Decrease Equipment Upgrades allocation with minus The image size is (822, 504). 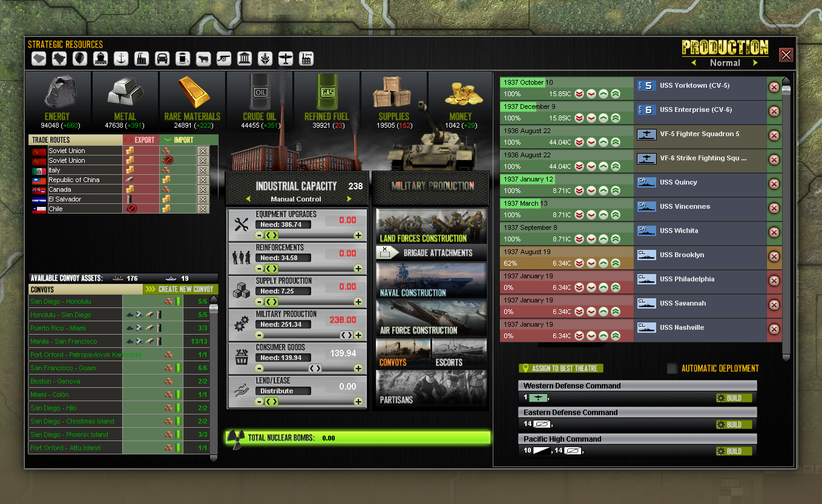coord(260,235)
